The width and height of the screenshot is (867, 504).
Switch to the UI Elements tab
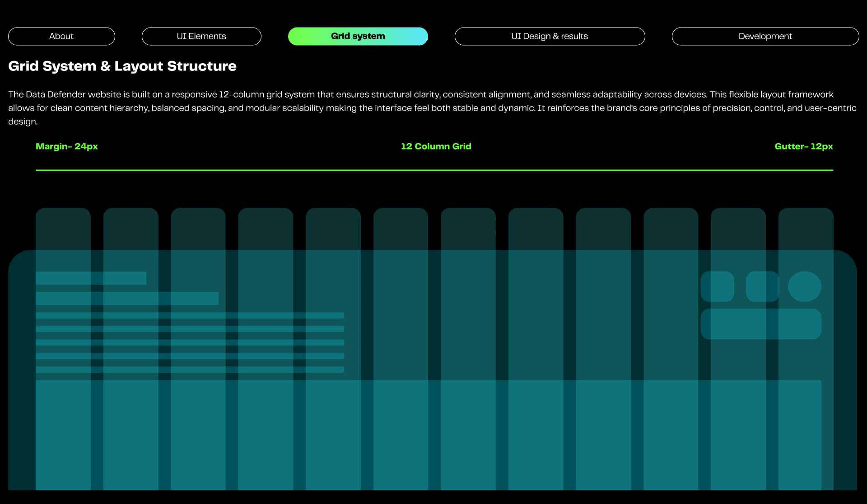click(x=201, y=36)
